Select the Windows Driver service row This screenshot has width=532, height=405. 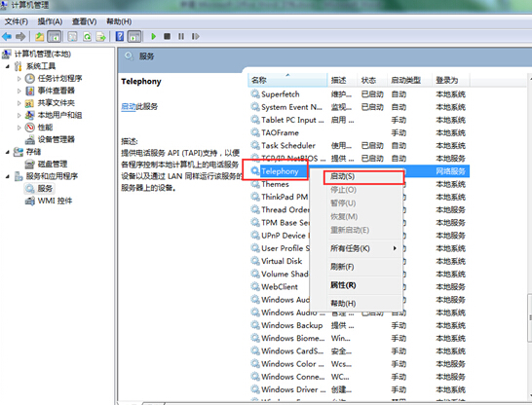coord(360,389)
